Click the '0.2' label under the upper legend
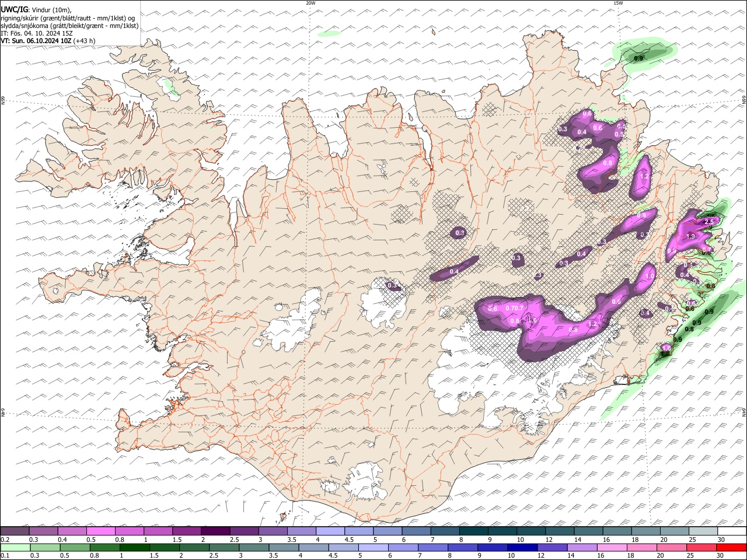Image resolution: width=747 pixels, height=560 pixels. pos(5,540)
